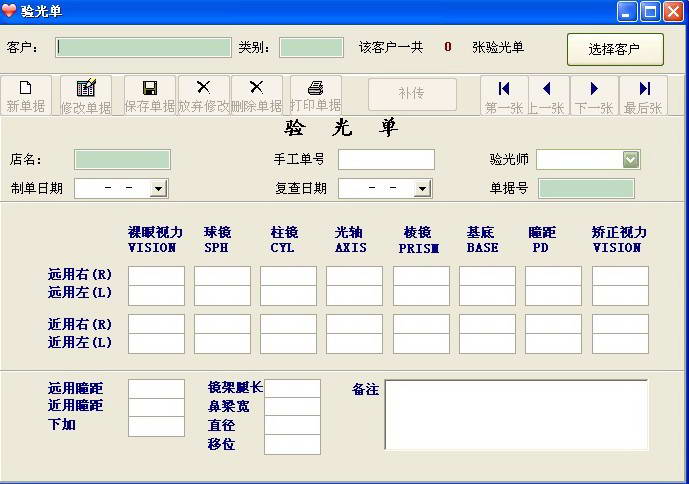
Task: Click 近用左(L) 矫正视力 cell
Action: (x=620, y=343)
